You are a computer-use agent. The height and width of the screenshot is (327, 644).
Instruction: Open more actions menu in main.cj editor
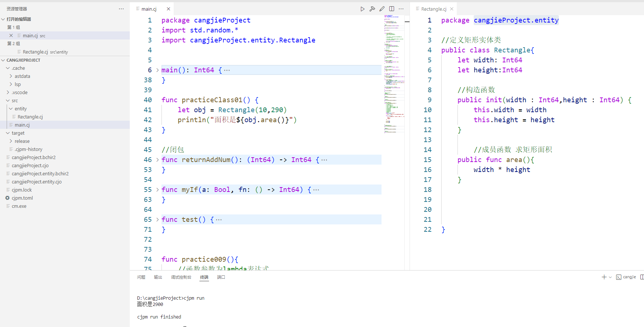pyautogui.click(x=401, y=9)
